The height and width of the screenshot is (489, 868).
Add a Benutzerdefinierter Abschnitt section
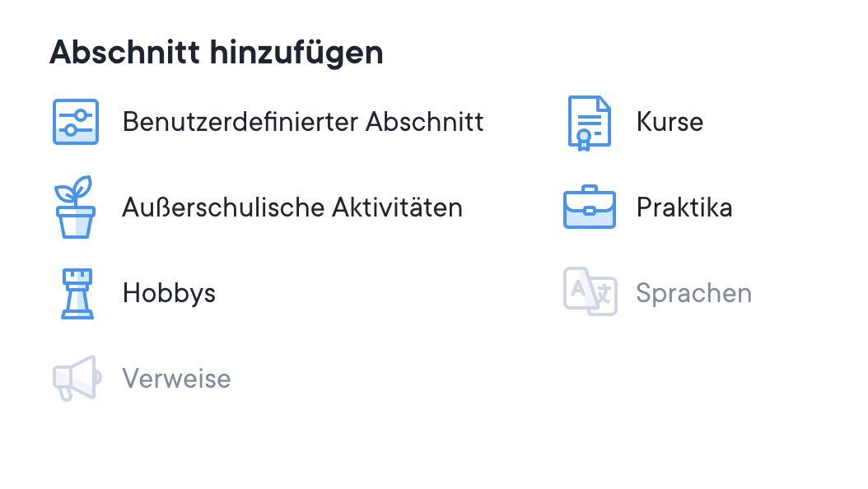[302, 122]
